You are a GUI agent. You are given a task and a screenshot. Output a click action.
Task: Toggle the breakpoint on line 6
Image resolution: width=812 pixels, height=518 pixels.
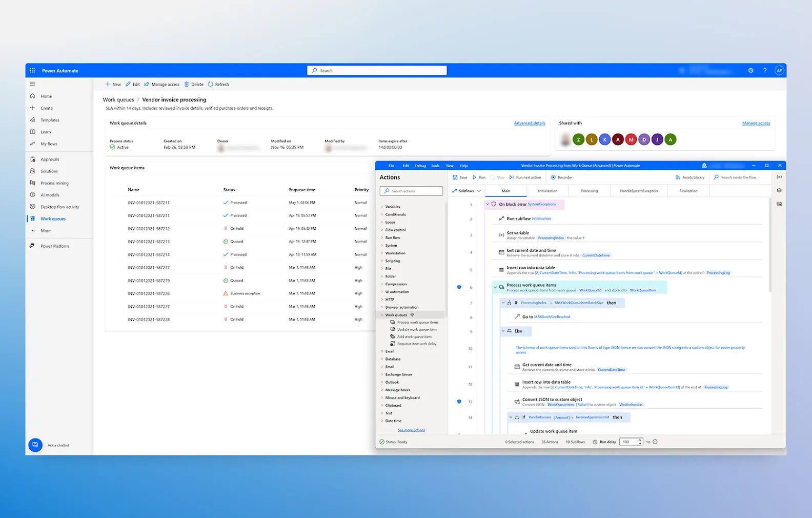[x=459, y=287]
